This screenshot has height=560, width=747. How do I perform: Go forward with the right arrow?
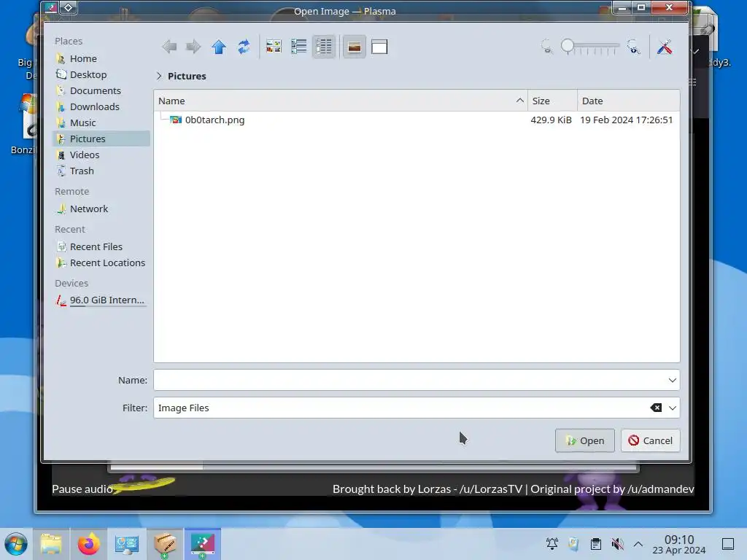coord(193,47)
